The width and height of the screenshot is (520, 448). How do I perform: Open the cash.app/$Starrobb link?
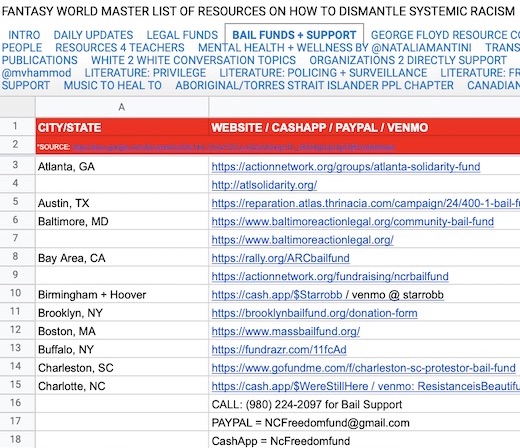(x=277, y=295)
